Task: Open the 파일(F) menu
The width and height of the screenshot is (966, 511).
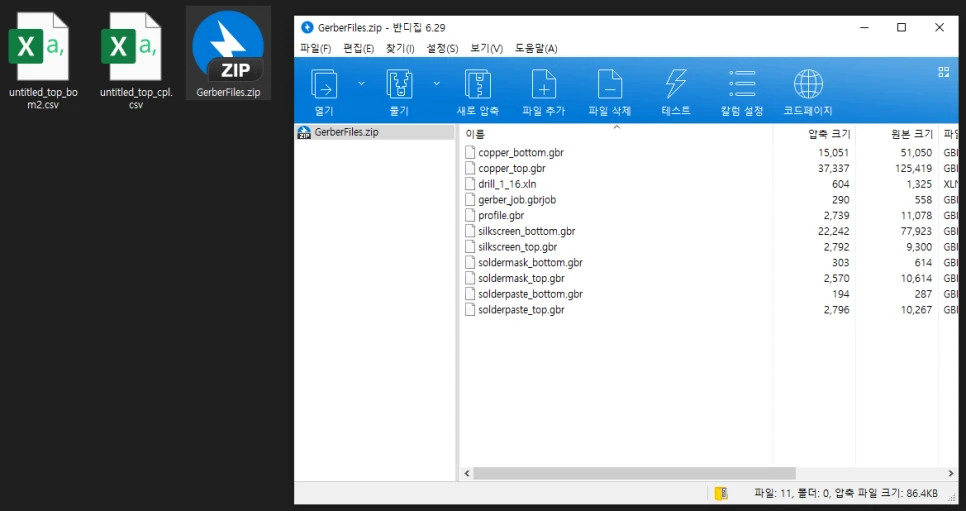Action: click(315, 48)
